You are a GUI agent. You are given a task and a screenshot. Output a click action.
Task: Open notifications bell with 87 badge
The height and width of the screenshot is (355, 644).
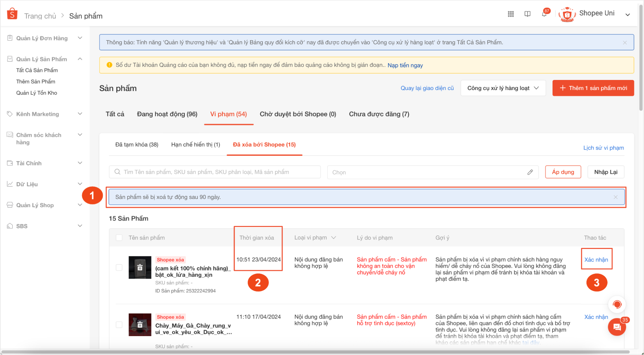(x=544, y=14)
